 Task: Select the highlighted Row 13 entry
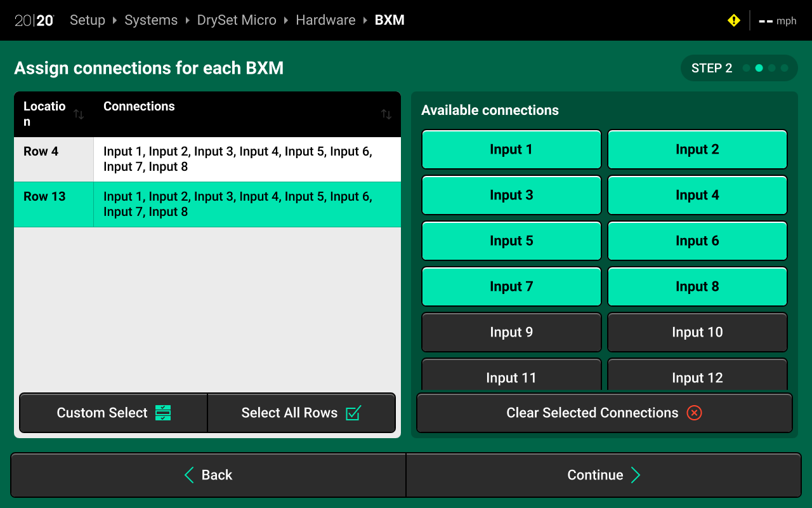point(207,204)
